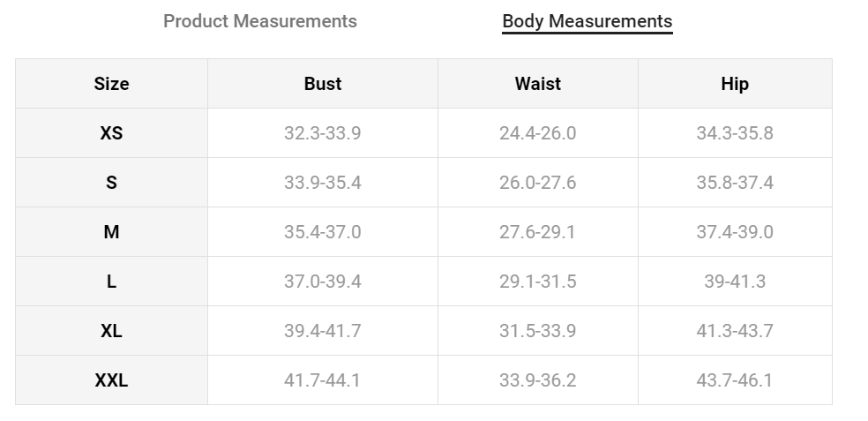Click the L hip value 39-41.3

pos(734,282)
